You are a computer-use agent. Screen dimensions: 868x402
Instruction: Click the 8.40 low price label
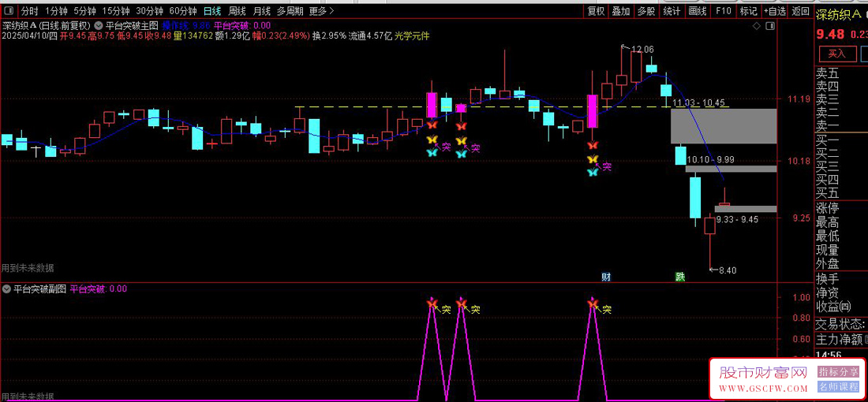tap(728, 270)
